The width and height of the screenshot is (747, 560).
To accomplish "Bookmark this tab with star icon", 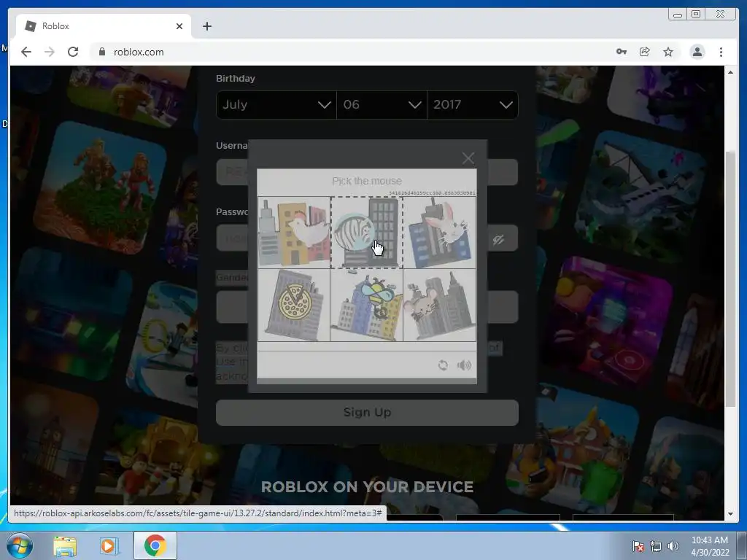I will [x=668, y=52].
